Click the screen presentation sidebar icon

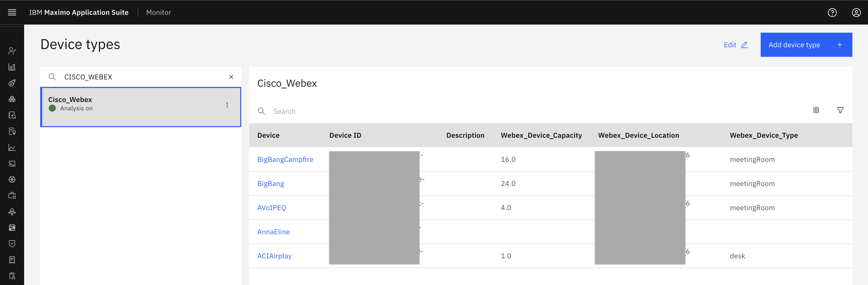(x=12, y=163)
